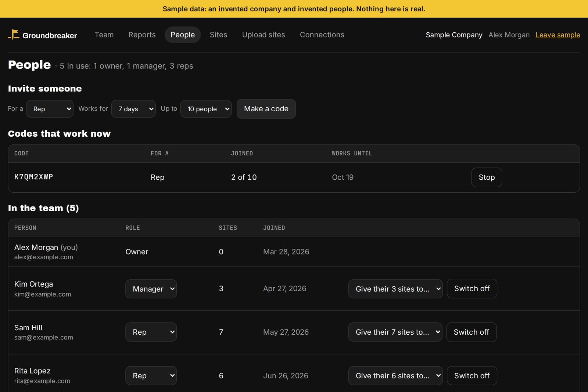
Task: Click Alex Morgan in the top header
Action: [509, 35]
